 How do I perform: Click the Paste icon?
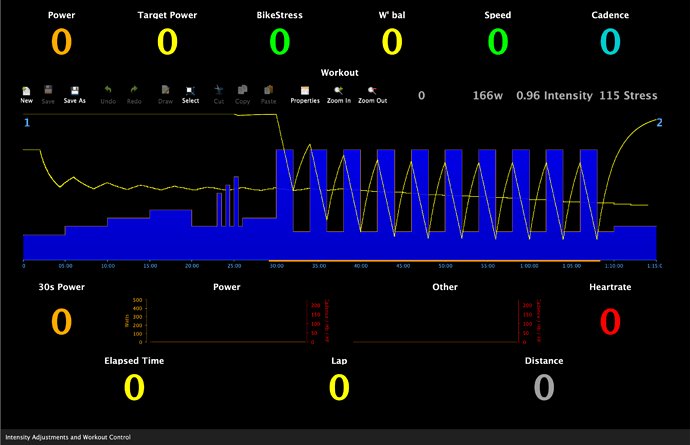[268, 90]
